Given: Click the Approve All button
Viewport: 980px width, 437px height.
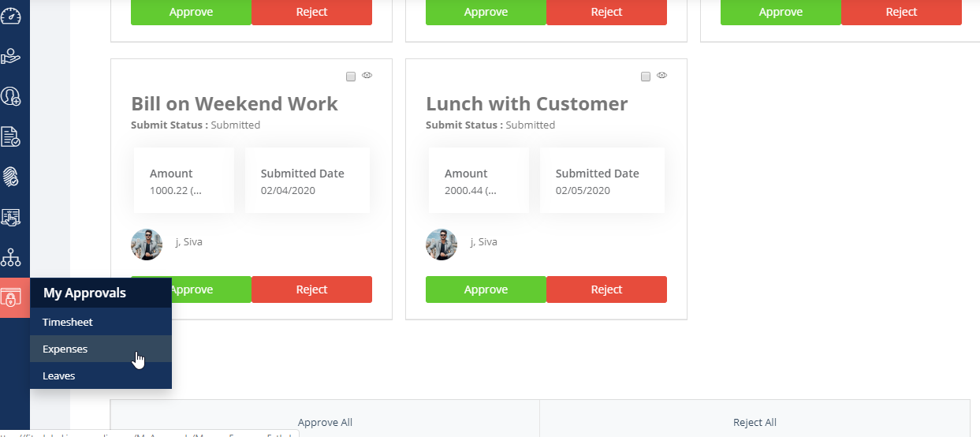Looking at the screenshot, I should pyautogui.click(x=325, y=422).
